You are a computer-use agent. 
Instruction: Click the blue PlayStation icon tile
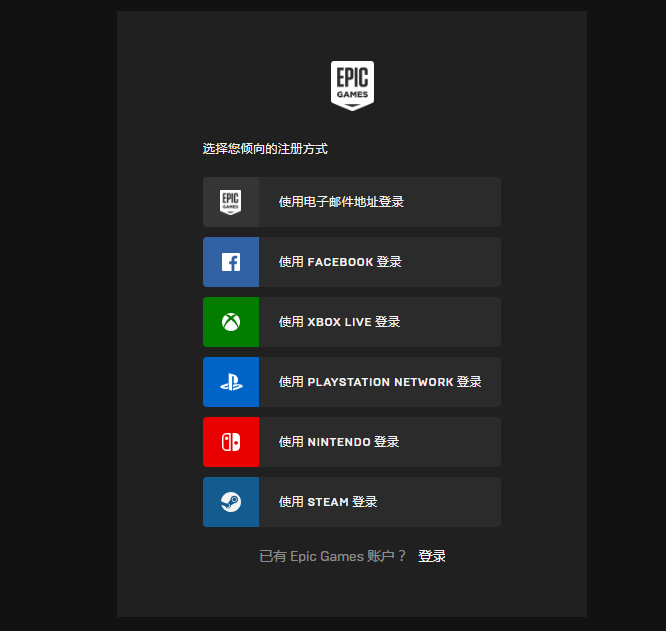(231, 382)
